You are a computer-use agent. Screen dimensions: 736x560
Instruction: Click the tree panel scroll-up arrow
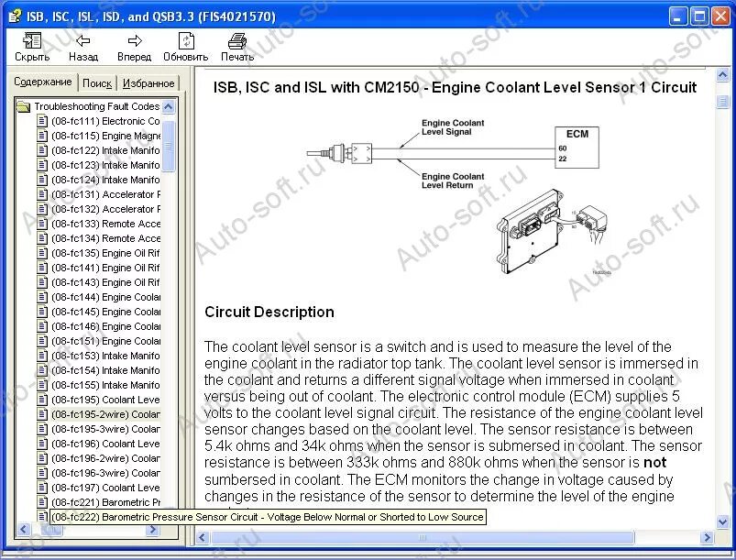[168, 106]
